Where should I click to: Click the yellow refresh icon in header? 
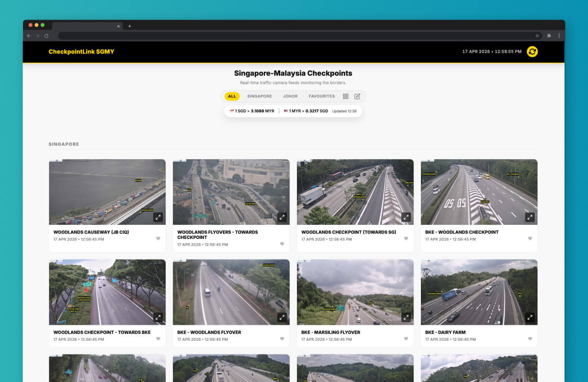532,51
